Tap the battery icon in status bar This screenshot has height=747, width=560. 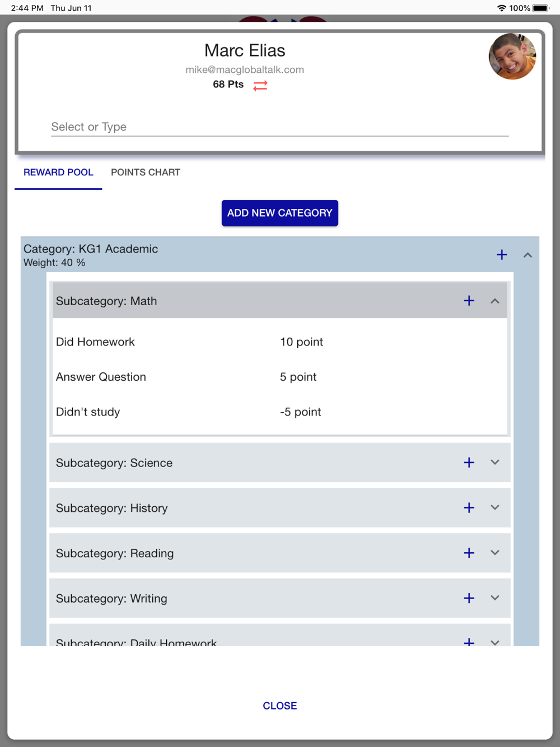[541, 8]
